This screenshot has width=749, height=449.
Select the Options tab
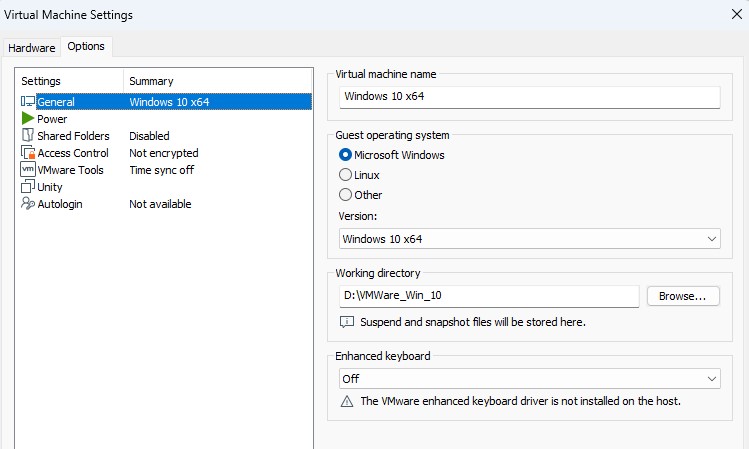pos(86,47)
